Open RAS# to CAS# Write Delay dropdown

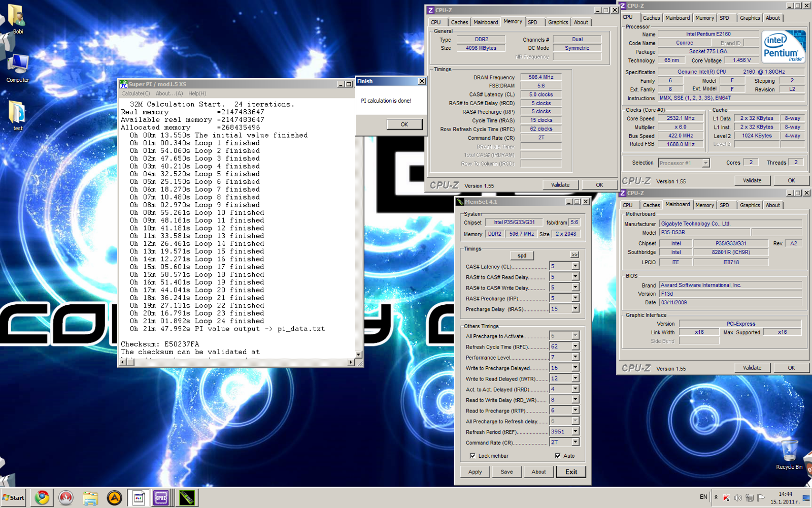[x=576, y=288]
